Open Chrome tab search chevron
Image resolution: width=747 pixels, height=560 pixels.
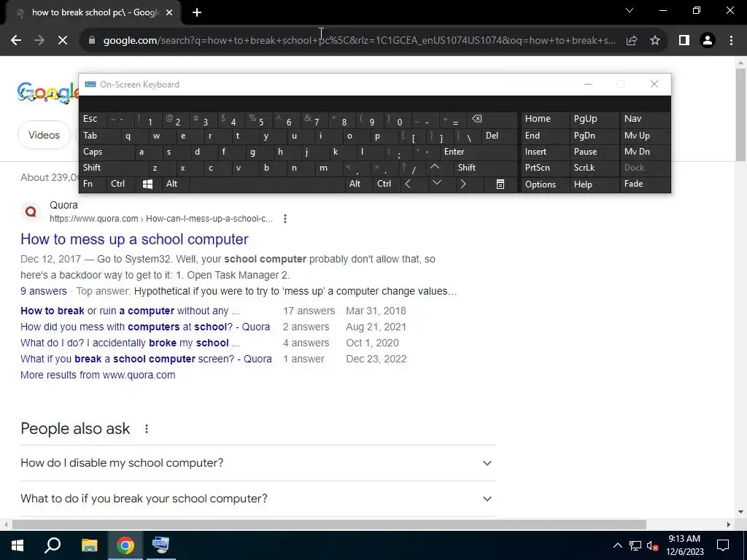pyautogui.click(x=630, y=10)
